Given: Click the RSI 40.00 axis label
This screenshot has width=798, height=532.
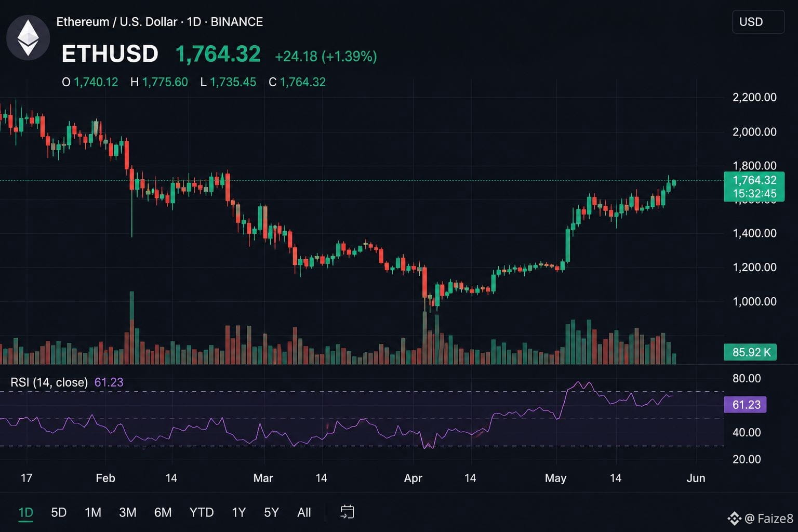Looking at the screenshot, I should pos(747,432).
